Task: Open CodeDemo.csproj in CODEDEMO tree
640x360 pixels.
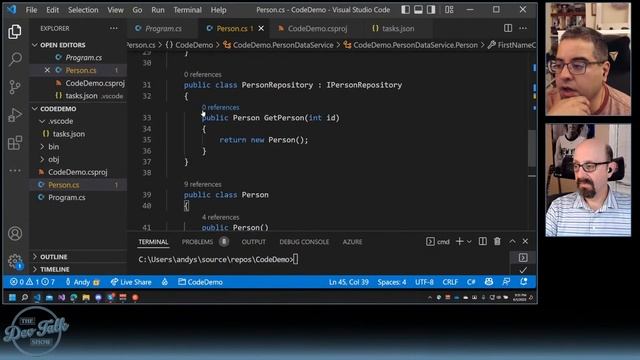Action: [78, 172]
